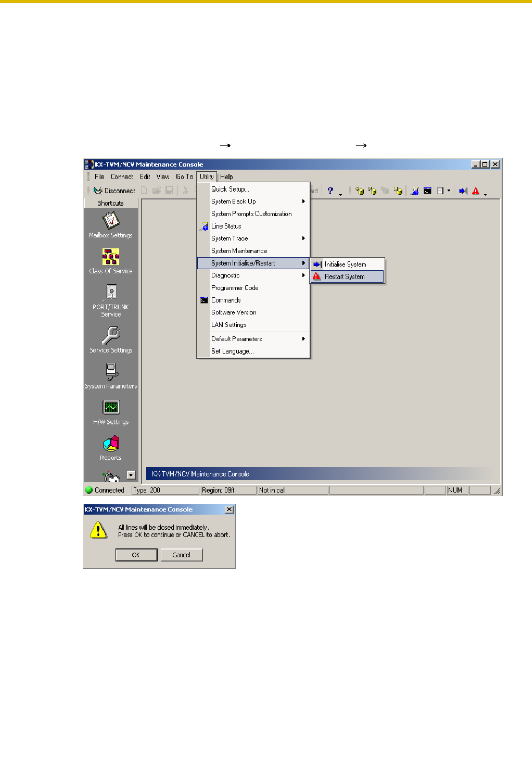Click the Cut scissors toolbar icon

[x=186, y=191]
